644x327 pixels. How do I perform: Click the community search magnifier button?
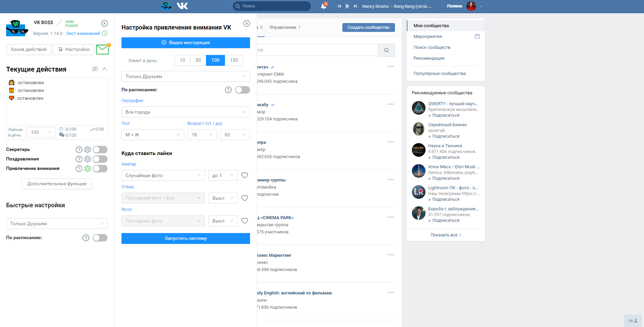pos(386,50)
